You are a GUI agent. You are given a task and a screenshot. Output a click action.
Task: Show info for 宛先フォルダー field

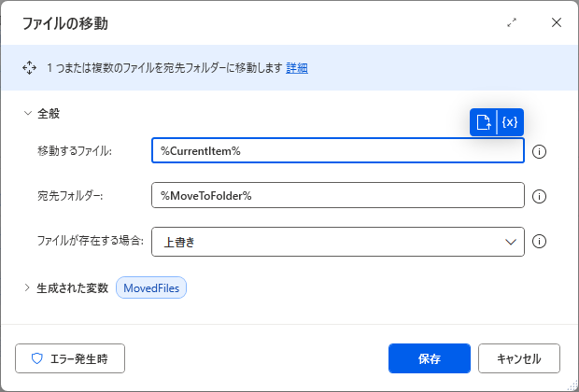[539, 196]
